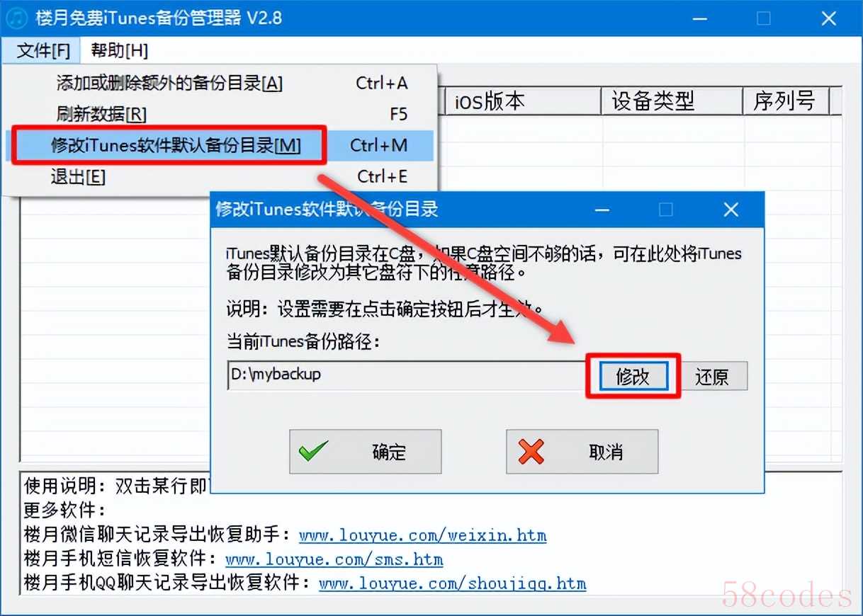Click the app's music note title icon
The width and height of the screenshot is (863, 616).
(17, 18)
